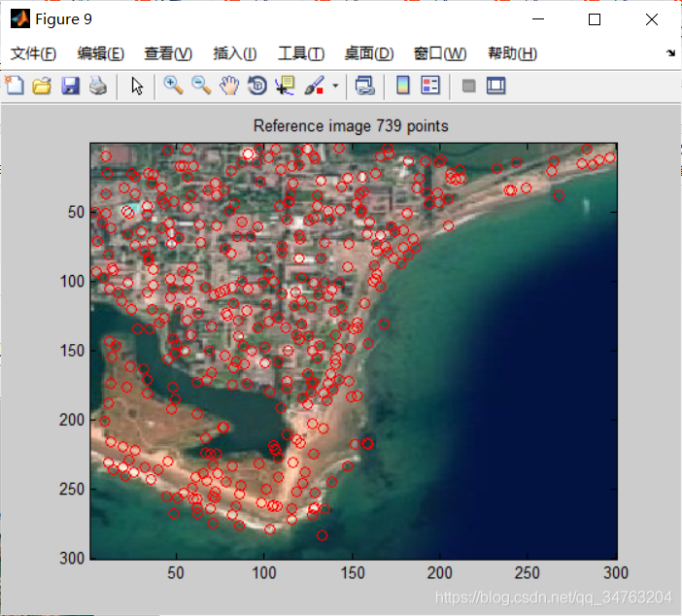This screenshot has width=682, height=616.
Task: Expand the brush color dropdown arrow
Action: tap(335, 86)
